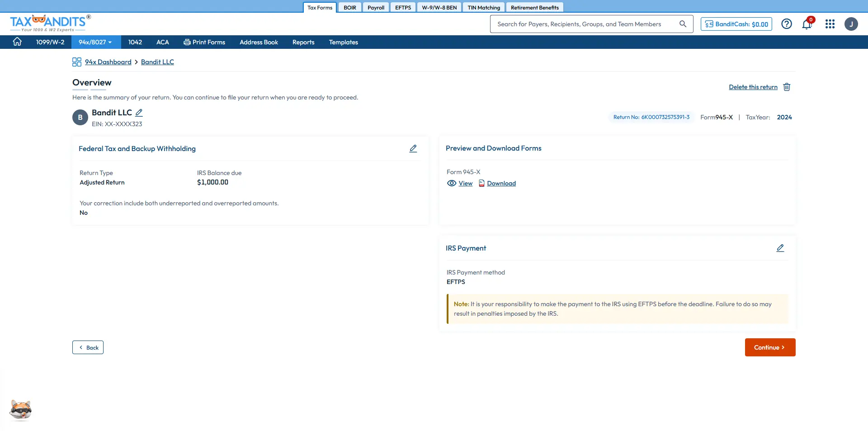Viewport: 868px width, 431px height.
Task: Open the 1099/W-2 menu
Action: pyautogui.click(x=50, y=42)
